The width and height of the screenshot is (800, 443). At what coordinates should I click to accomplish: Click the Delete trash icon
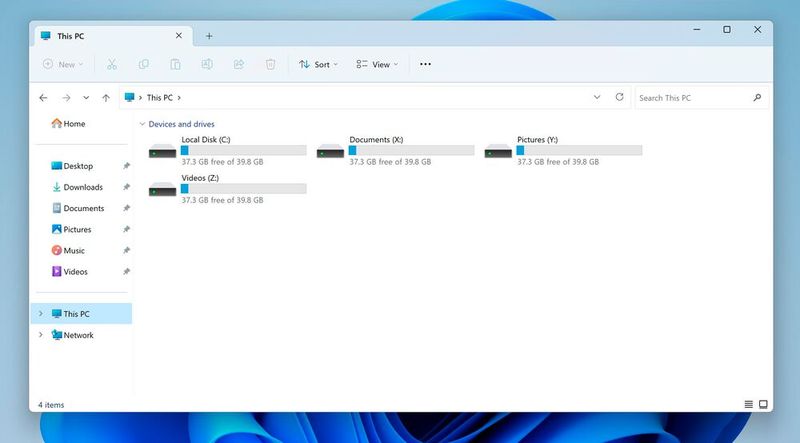coord(270,64)
